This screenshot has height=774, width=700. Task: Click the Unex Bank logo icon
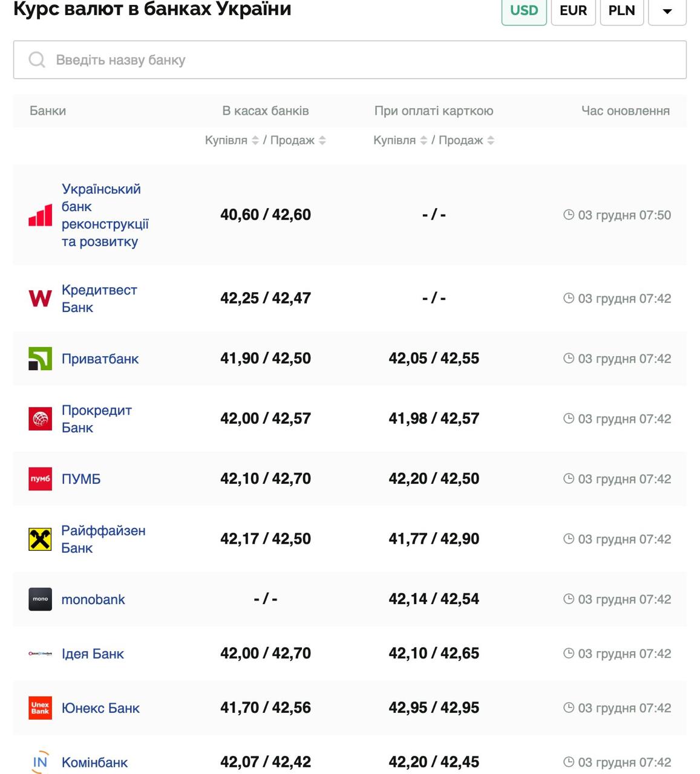pos(41,708)
